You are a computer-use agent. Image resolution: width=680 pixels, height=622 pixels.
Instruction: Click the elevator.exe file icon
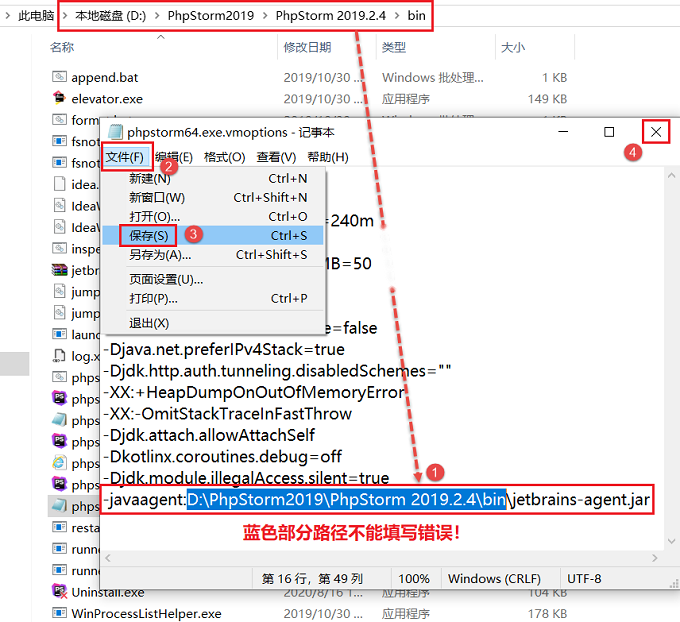pyautogui.click(x=59, y=98)
